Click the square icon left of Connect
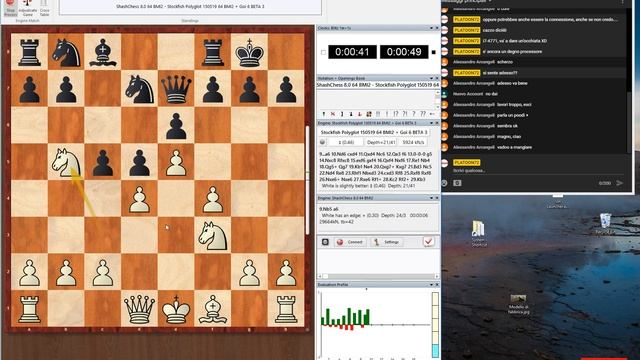The height and width of the screenshot is (360, 640). point(325,242)
